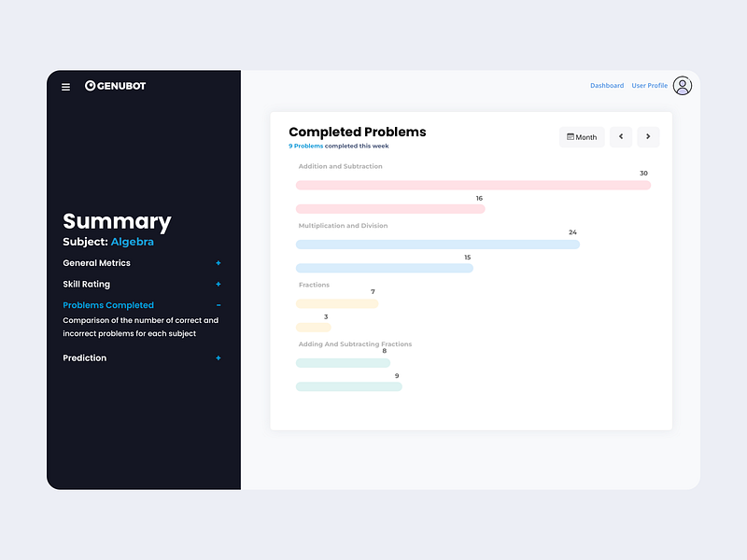Open the User Profile link
This screenshot has width=747, height=560.
tap(649, 86)
